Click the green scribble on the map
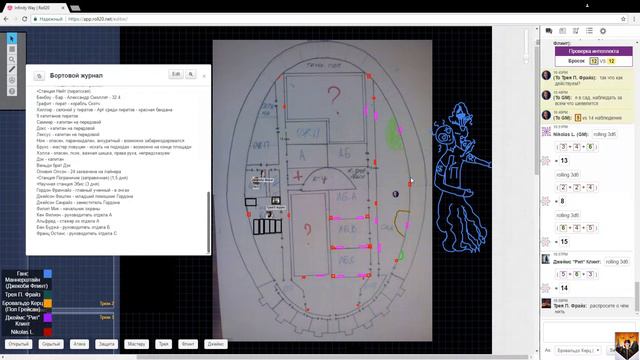Viewport: 640px width, 360px height. point(393,133)
